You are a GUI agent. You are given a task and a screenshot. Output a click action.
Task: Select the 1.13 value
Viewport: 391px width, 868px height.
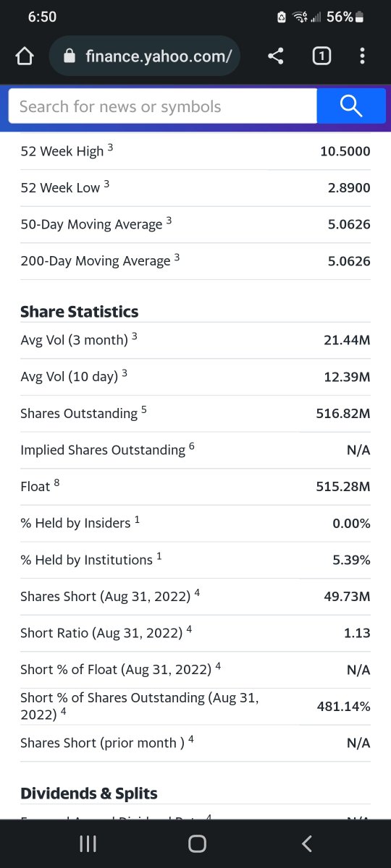357,633
